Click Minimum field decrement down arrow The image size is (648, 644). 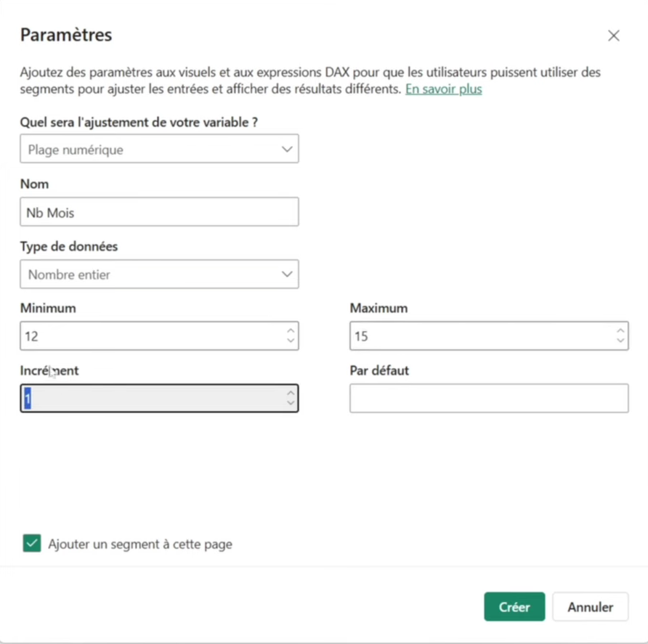pyautogui.click(x=291, y=341)
